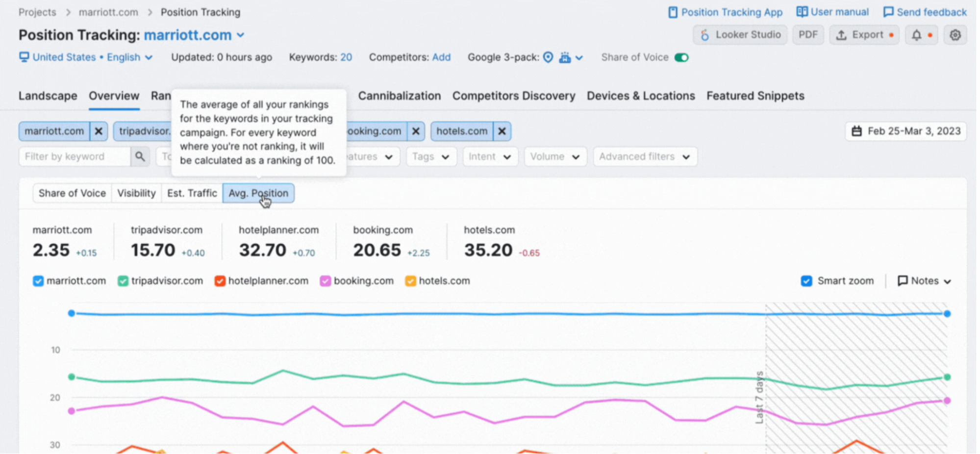
Task: Open Featured Snippets tab
Action: click(x=755, y=96)
